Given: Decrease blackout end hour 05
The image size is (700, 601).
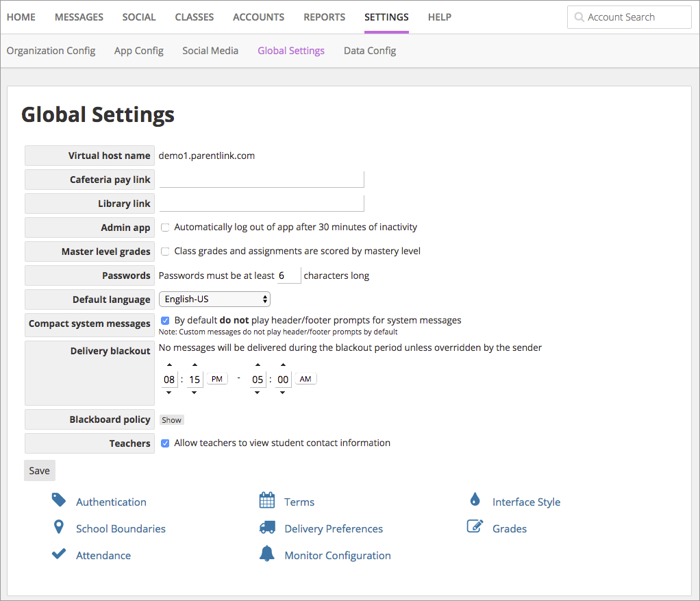Looking at the screenshot, I should [257, 393].
